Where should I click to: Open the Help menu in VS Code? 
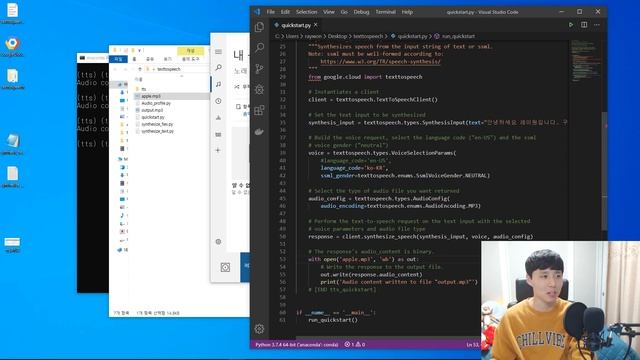coord(407,12)
